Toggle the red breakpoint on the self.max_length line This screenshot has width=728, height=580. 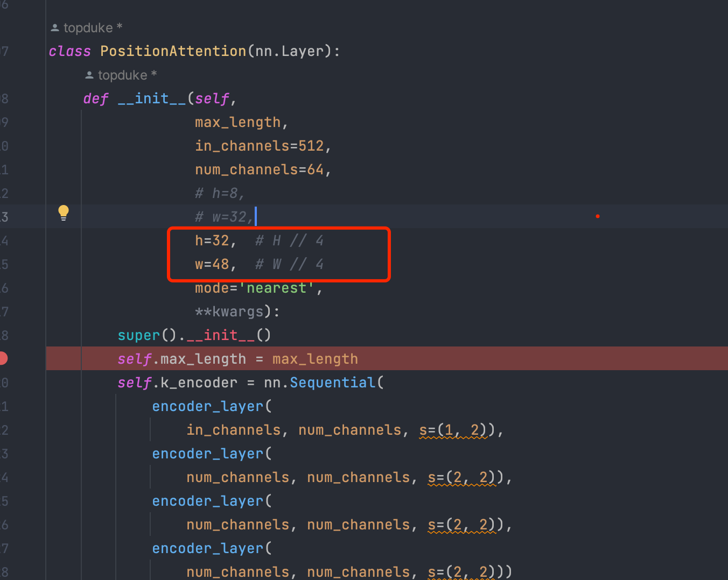coord(3,358)
